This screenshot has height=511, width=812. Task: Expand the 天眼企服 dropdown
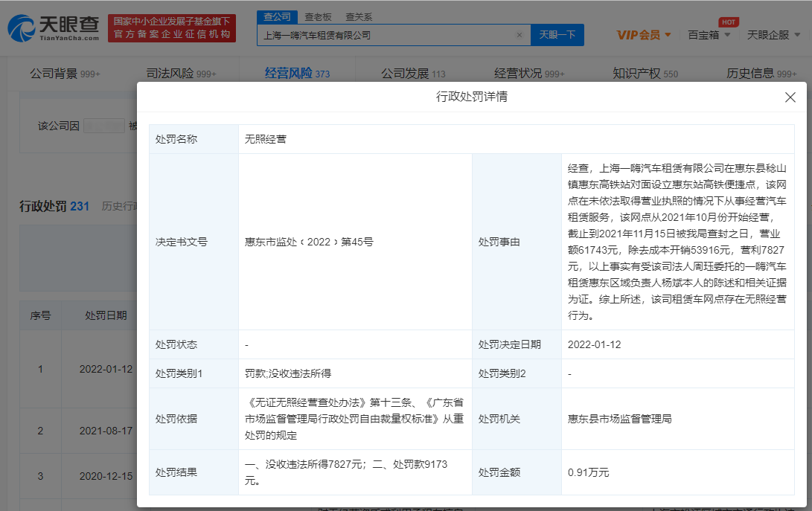coord(773,35)
